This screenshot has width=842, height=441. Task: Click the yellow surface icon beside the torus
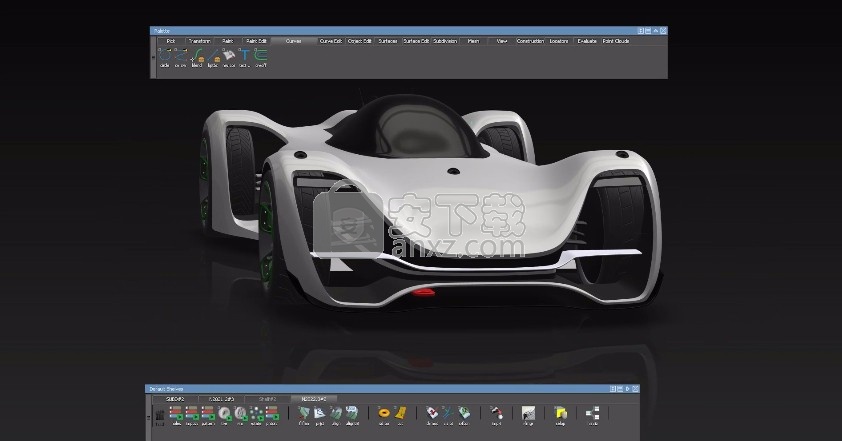(x=400, y=413)
